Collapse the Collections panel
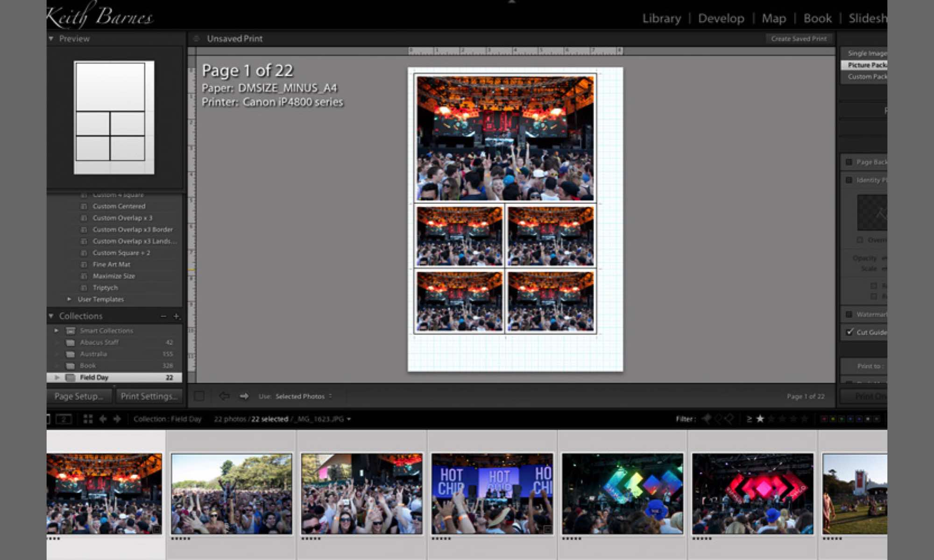 [51, 316]
